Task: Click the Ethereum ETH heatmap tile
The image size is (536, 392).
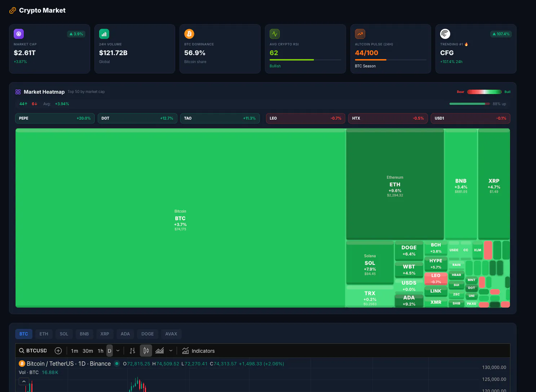Action: pyautogui.click(x=395, y=184)
